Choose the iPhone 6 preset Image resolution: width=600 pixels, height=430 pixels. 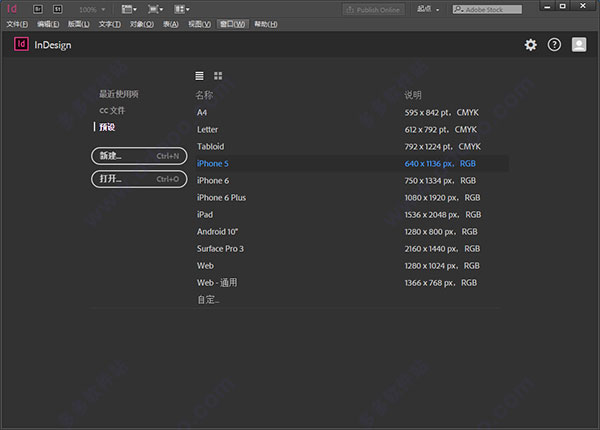[x=352, y=181]
